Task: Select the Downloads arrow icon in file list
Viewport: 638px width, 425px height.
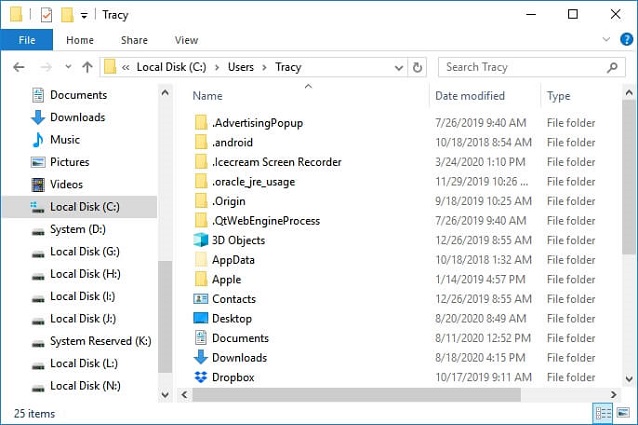Action: (x=201, y=357)
